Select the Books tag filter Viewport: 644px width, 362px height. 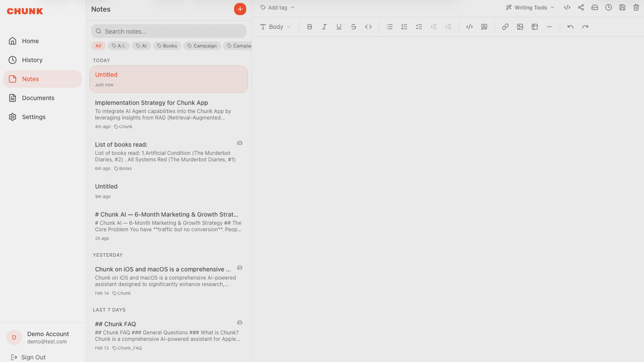tap(167, 45)
